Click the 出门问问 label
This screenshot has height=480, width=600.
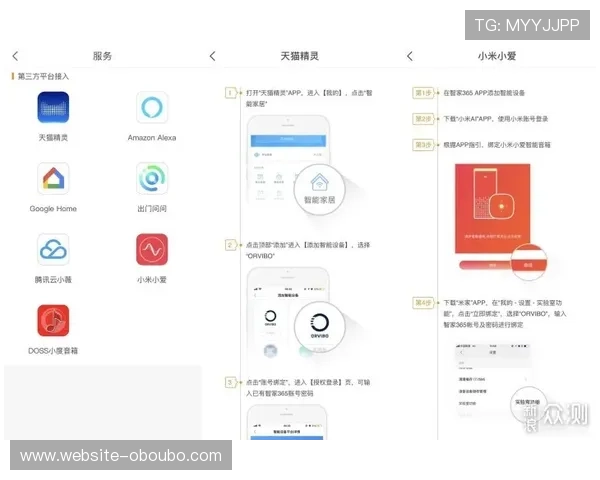pos(152,209)
